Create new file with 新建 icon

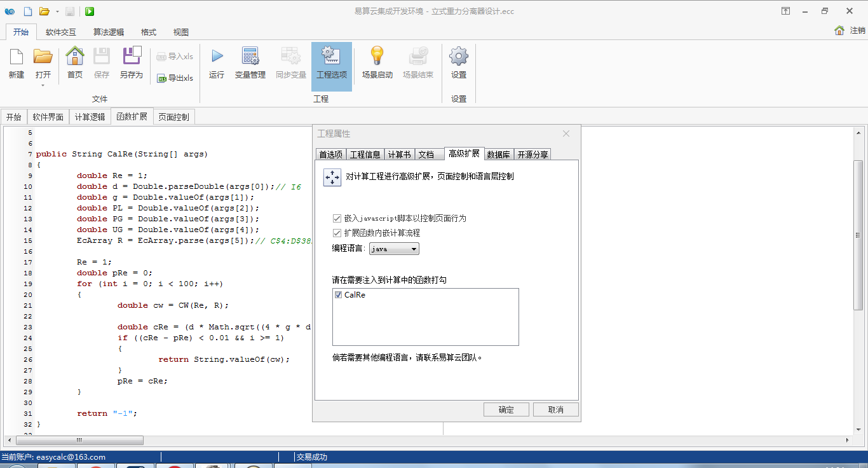coord(17,57)
